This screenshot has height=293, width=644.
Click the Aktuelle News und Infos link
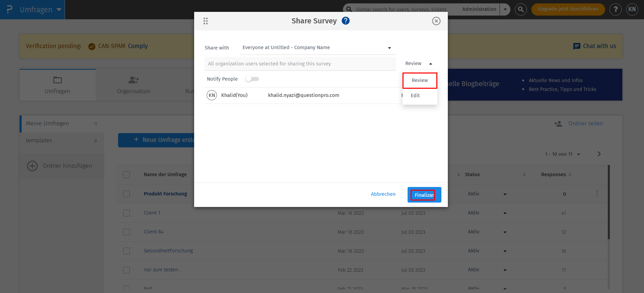555,81
